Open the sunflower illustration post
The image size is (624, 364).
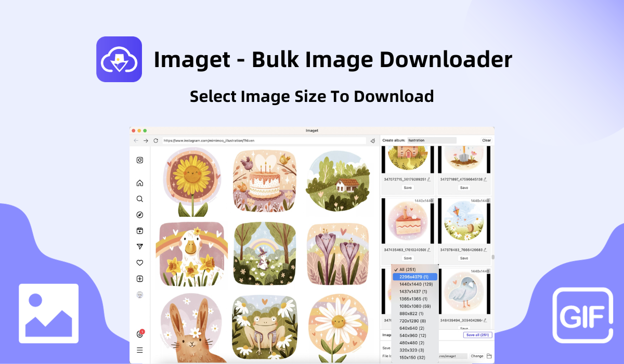pyautogui.click(x=192, y=182)
